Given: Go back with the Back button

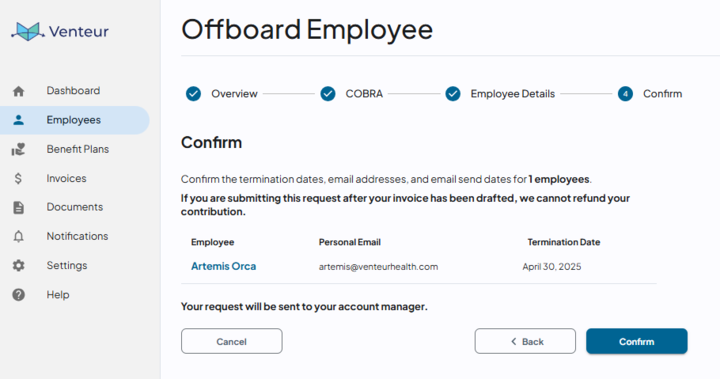Looking at the screenshot, I should click(525, 341).
